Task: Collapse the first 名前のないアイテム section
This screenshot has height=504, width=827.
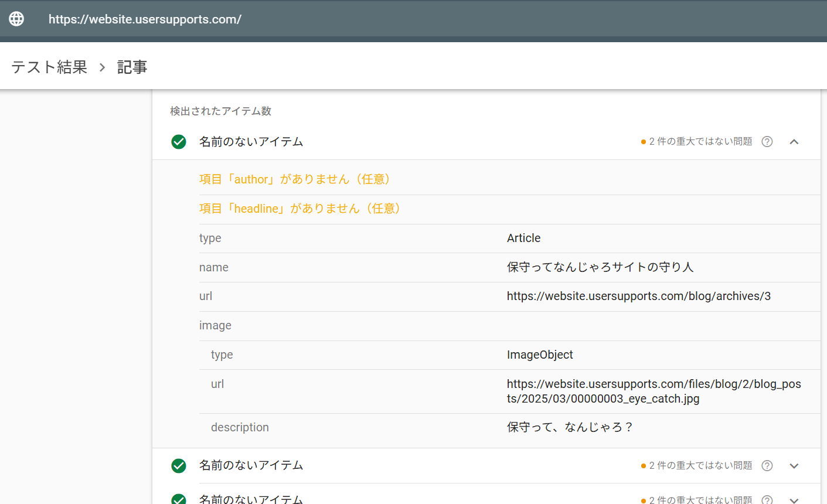Action: (x=794, y=142)
